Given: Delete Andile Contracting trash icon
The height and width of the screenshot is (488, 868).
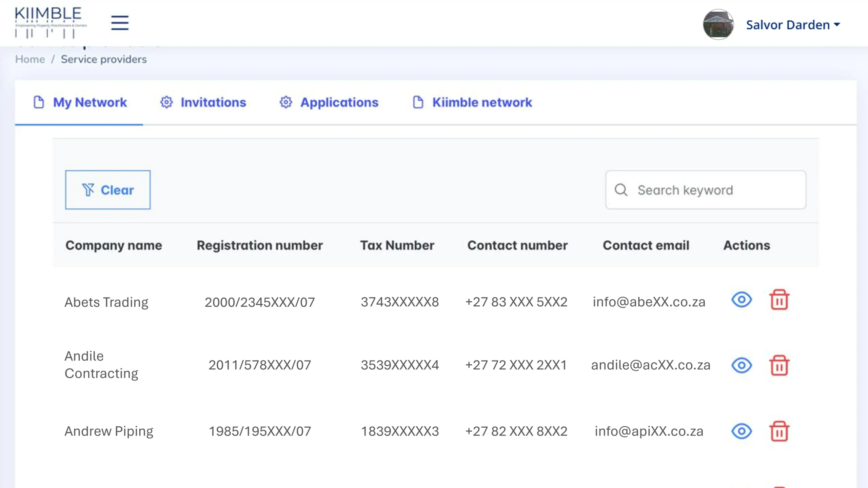Looking at the screenshot, I should 779,365.
